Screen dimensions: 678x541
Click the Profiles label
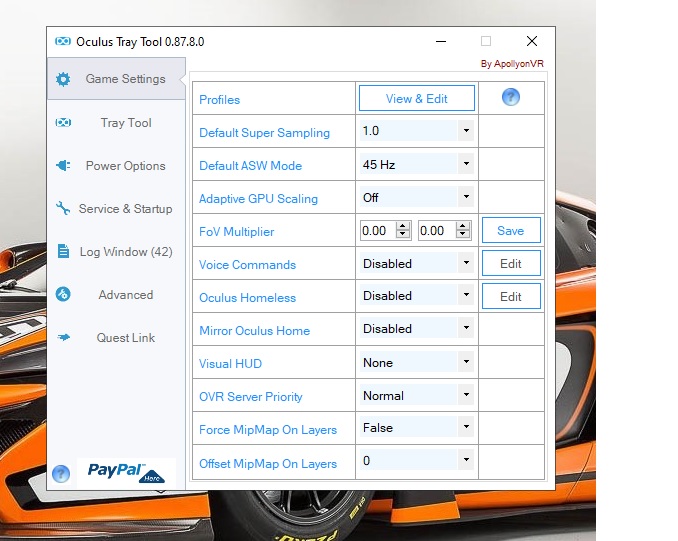220,100
